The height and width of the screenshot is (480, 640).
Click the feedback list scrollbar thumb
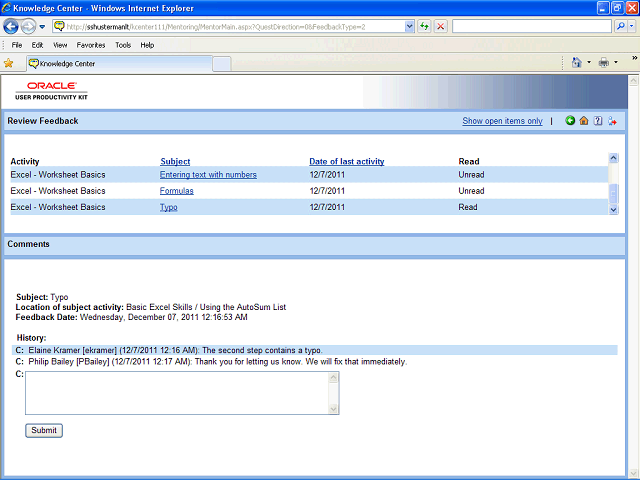613,194
